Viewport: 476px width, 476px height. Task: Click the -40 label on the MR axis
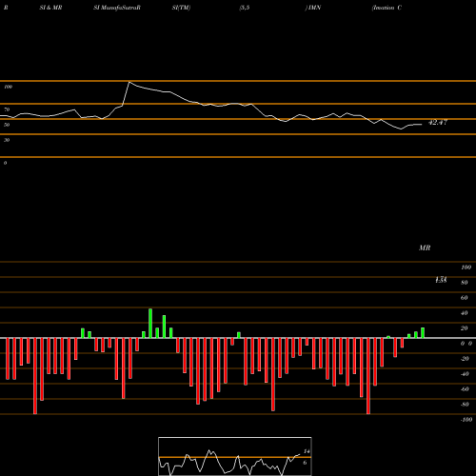tap(465, 374)
